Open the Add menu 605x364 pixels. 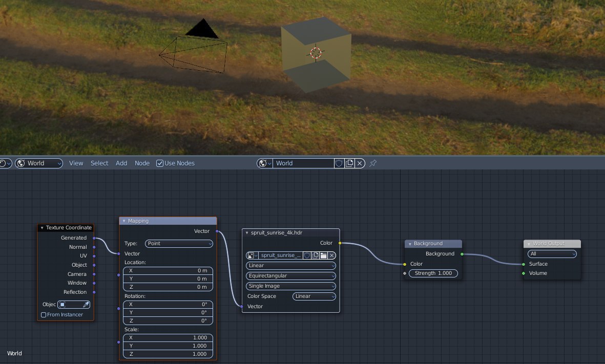click(x=121, y=163)
